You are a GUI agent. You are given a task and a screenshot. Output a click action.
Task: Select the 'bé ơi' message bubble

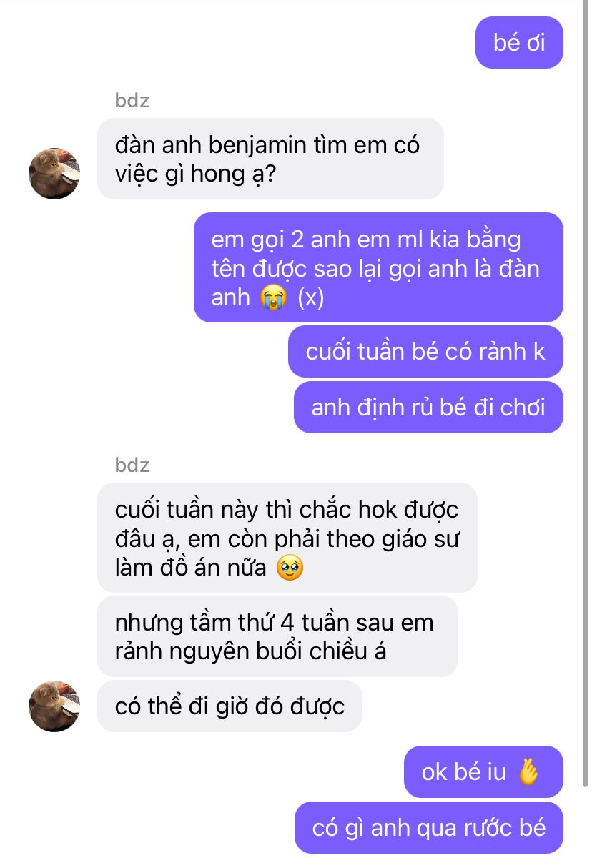pyautogui.click(x=519, y=43)
